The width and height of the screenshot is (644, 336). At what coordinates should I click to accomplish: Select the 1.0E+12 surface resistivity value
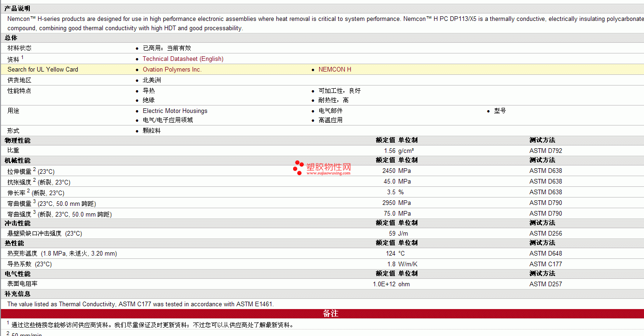pyautogui.click(x=384, y=284)
